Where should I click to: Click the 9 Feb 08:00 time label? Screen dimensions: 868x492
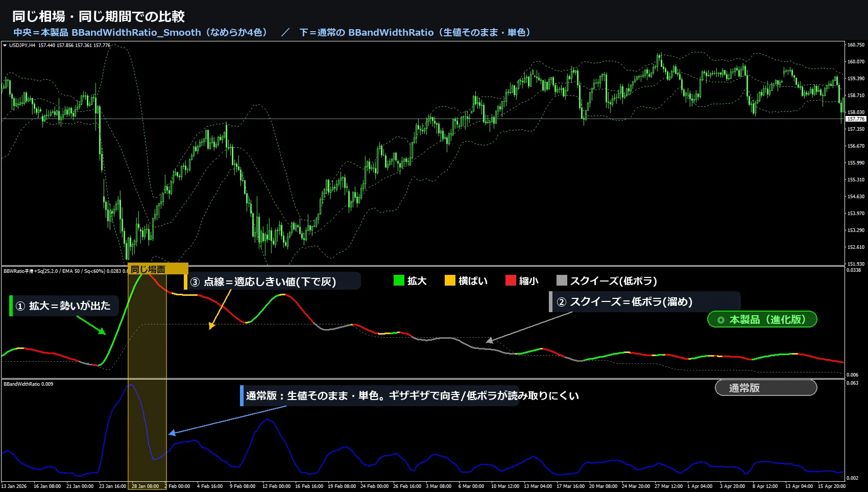[x=243, y=486]
